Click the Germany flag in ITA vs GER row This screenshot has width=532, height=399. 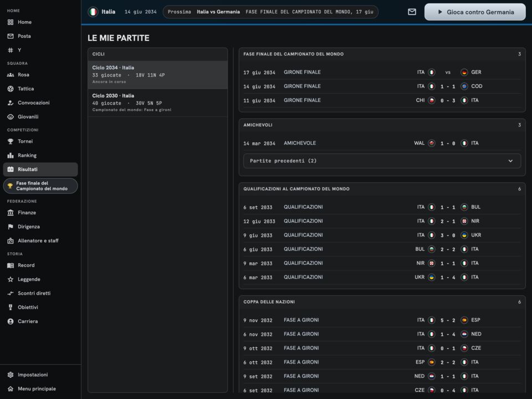click(464, 72)
